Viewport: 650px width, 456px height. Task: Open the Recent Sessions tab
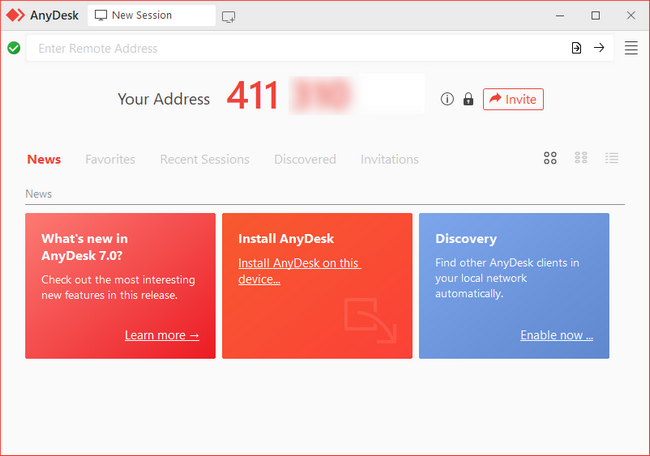tap(205, 159)
